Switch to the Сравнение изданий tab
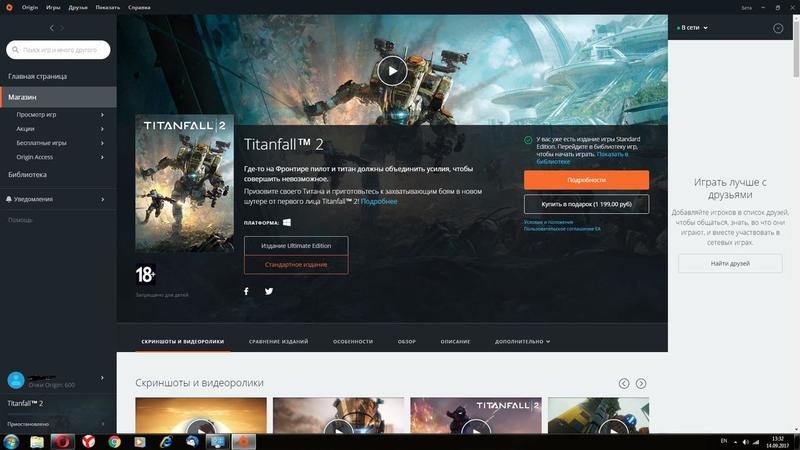800x450 pixels. 279,342
